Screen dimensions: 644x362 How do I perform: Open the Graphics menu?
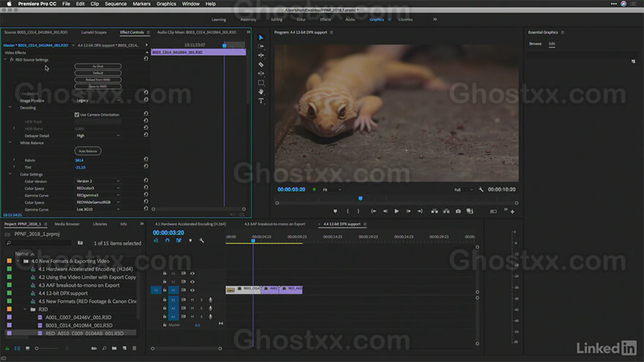point(166,4)
